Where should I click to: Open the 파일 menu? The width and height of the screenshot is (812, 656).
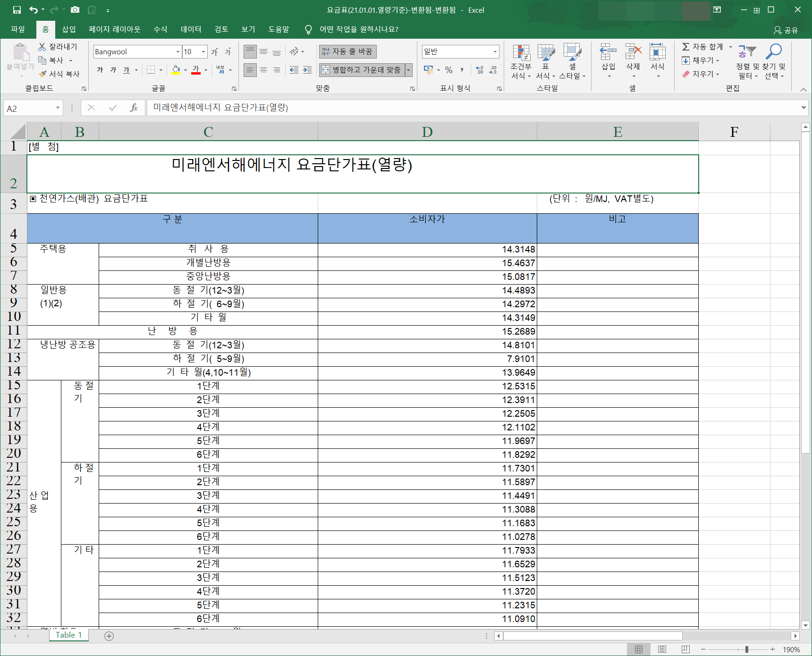pos(18,29)
